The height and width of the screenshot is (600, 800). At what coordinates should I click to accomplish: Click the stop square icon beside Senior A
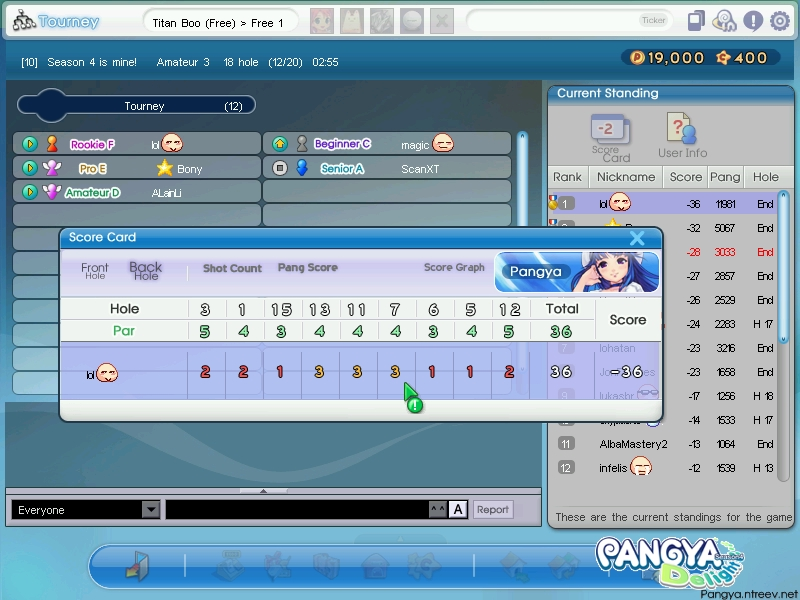[280, 168]
